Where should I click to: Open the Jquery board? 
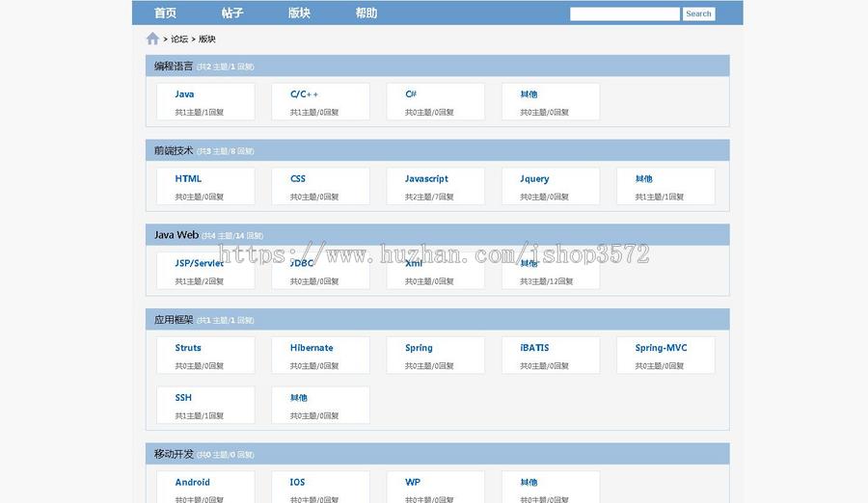[534, 178]
